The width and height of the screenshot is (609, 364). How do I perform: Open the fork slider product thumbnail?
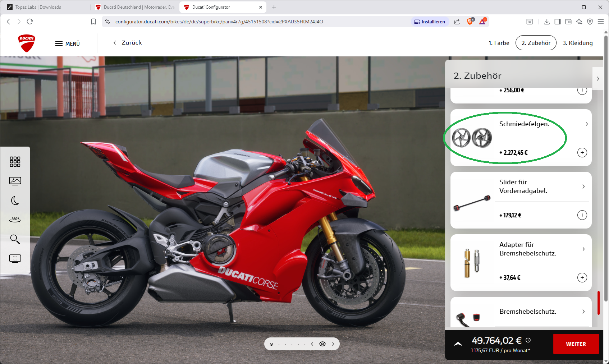point(472,203)
